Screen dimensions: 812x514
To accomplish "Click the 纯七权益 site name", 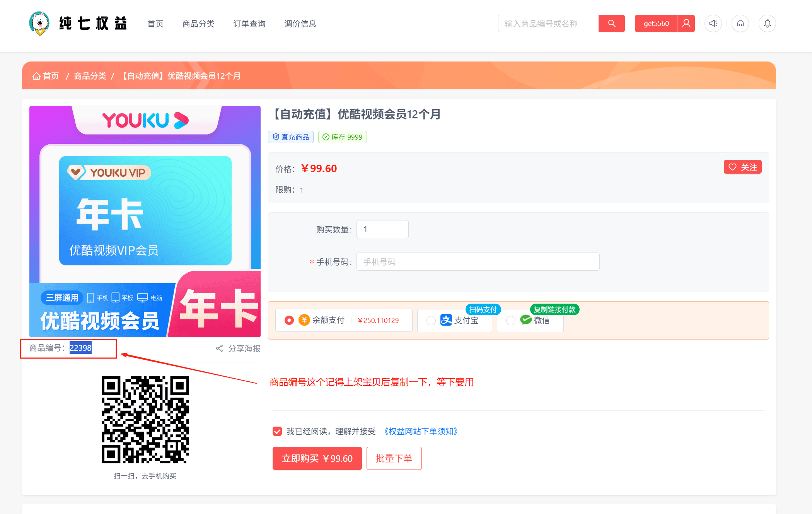I will (93, 24).
